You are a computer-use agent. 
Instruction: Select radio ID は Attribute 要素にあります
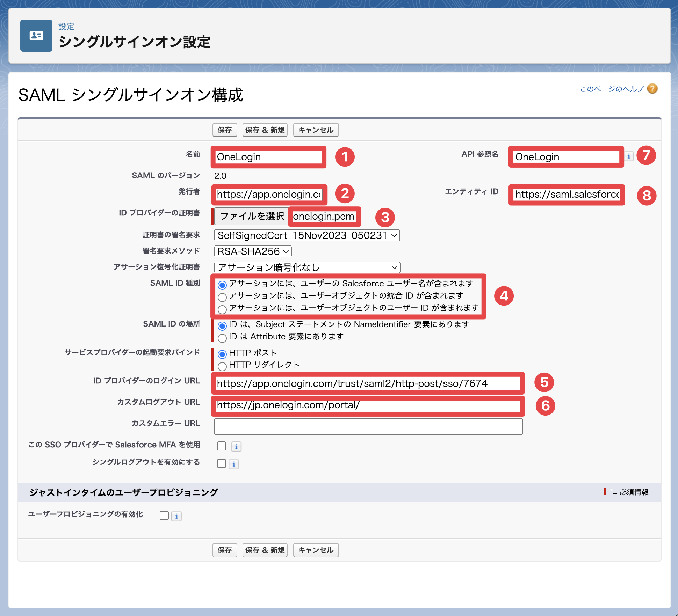click(222, 338)
